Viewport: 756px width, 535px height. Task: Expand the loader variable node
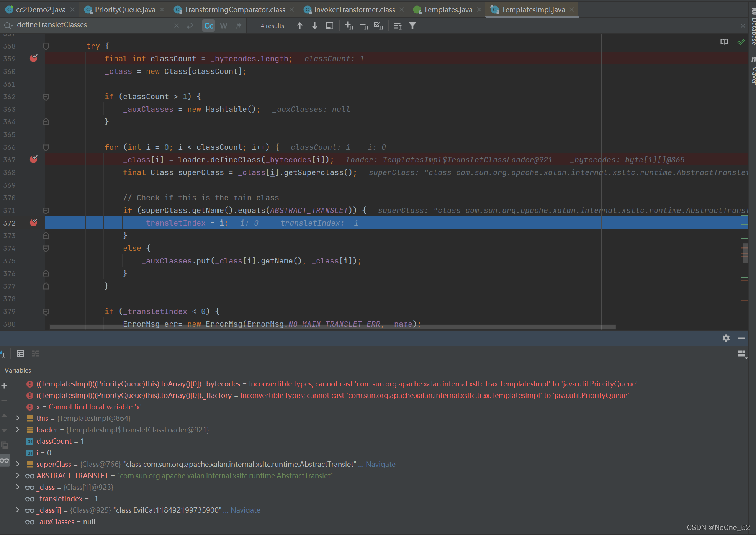point(18,430)
